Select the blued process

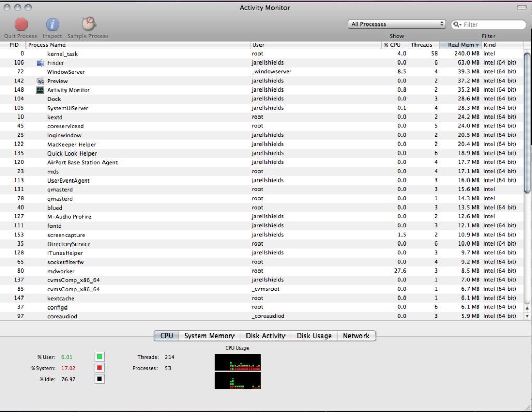point(262,208)
